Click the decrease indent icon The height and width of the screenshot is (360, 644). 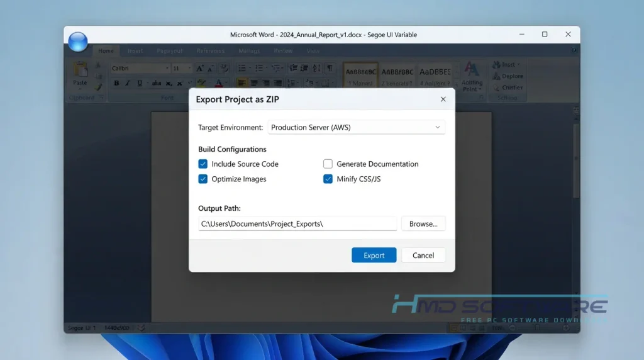293,68
